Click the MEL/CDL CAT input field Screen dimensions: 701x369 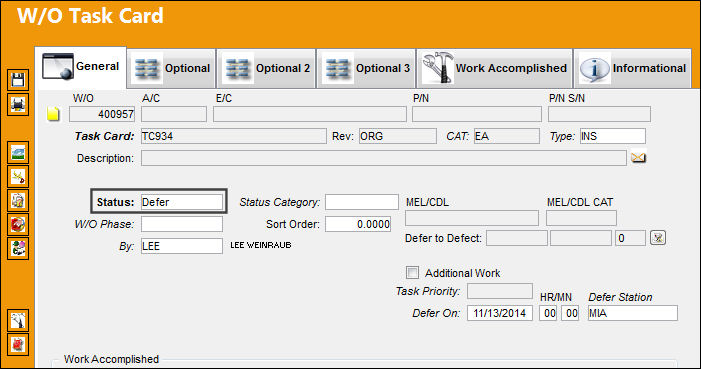click(581, 218)
